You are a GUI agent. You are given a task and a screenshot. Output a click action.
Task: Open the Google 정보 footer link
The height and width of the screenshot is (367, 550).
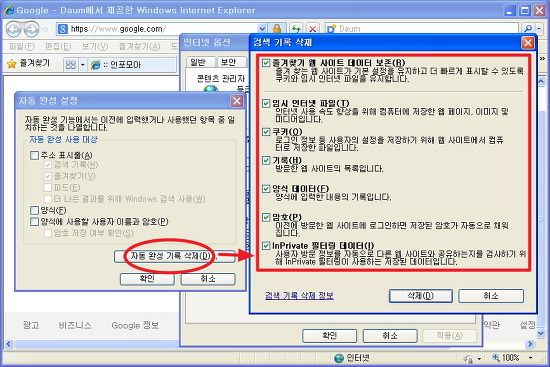coord(135,325)
